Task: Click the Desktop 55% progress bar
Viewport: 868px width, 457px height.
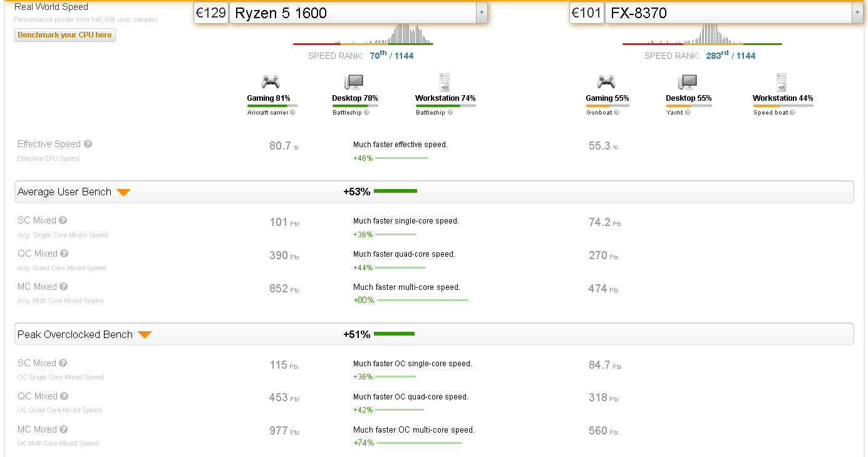Action: [x=689, y=106]
